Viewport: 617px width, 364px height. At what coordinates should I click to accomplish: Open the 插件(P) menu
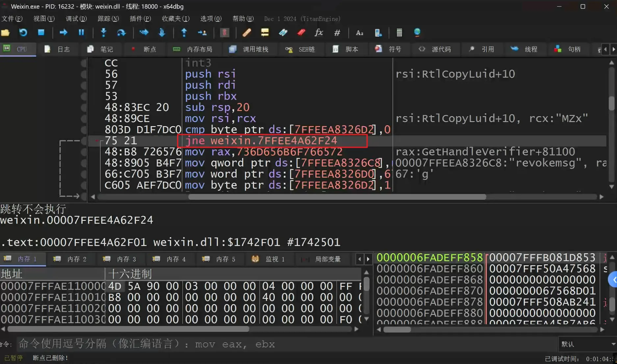tap(140, 19)
